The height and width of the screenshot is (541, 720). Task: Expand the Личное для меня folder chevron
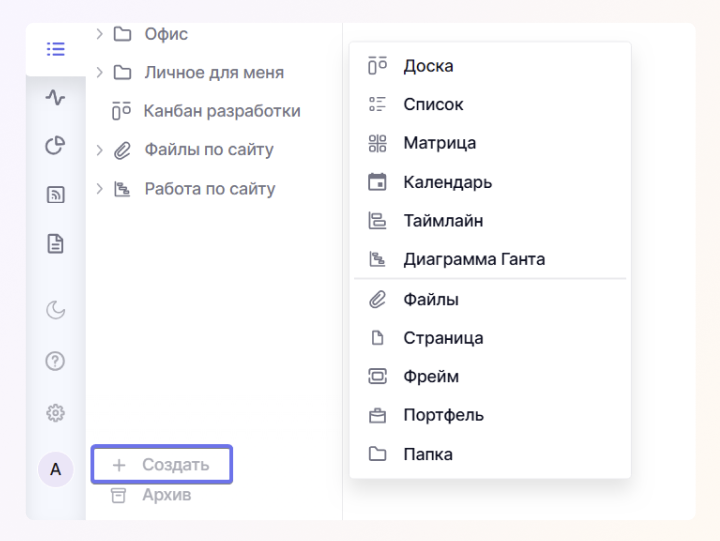[100, 73]
